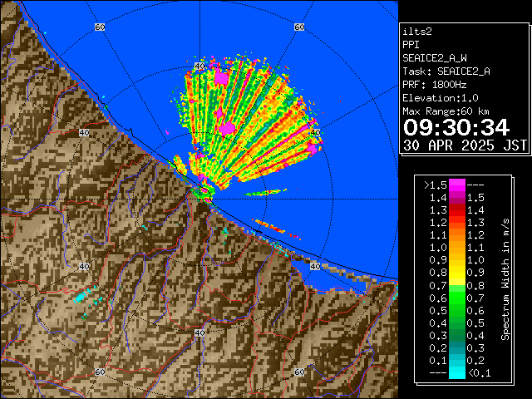Click the '60' range label in northwest
Screen dimensions: 532x399
click(x=100, y=27)
